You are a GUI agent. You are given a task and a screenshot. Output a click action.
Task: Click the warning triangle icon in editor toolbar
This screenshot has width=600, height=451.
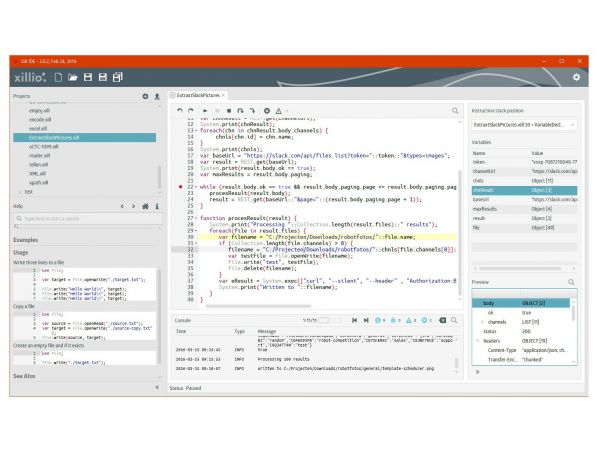[279, 111]
